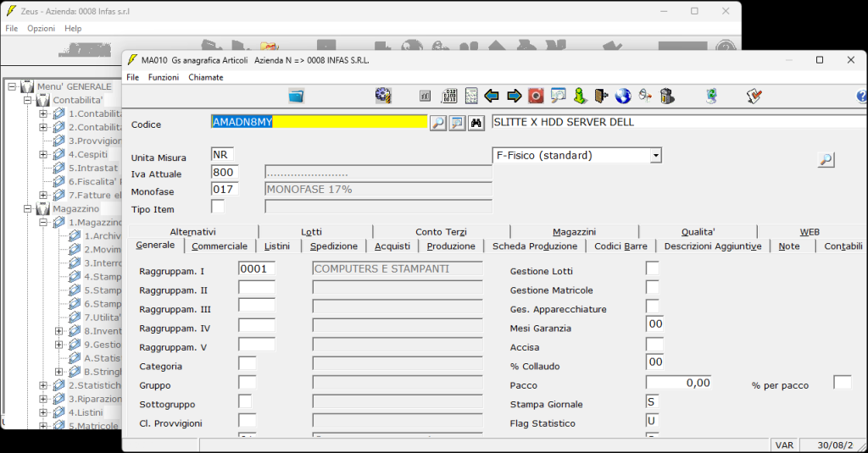Click the left arrow previous record icon
The height and width of the screenshot is (453, 868).
[492, 96]
